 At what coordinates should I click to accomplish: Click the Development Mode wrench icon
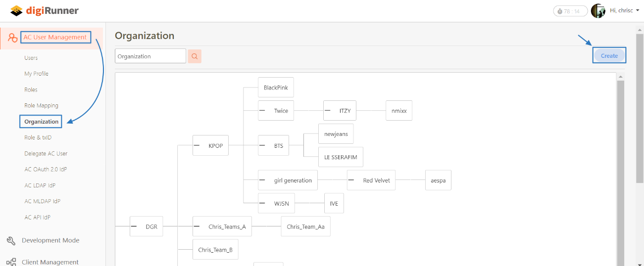[11, 241]
